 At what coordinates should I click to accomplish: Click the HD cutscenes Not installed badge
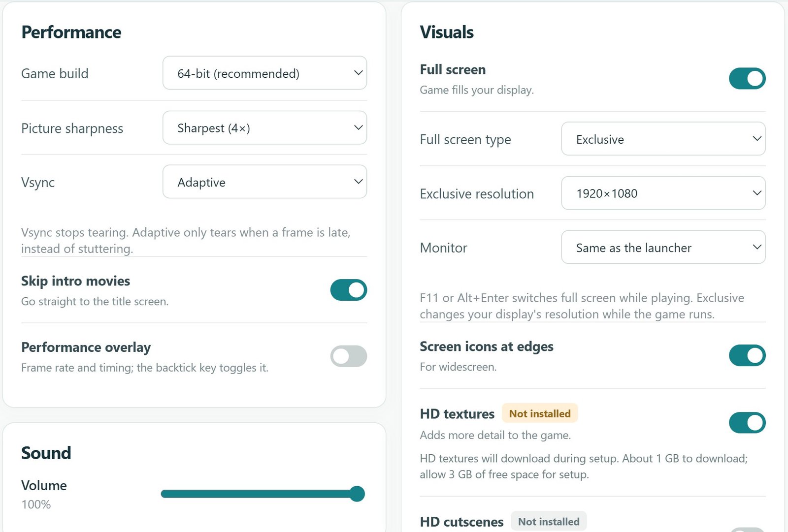pyautogui.click(x=549, y=522)
